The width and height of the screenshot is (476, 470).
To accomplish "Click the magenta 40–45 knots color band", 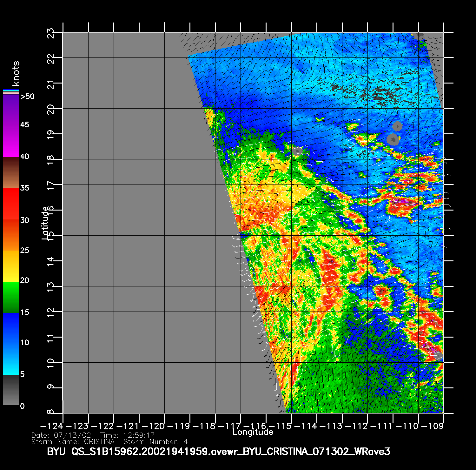I will (x=11, y=141).
